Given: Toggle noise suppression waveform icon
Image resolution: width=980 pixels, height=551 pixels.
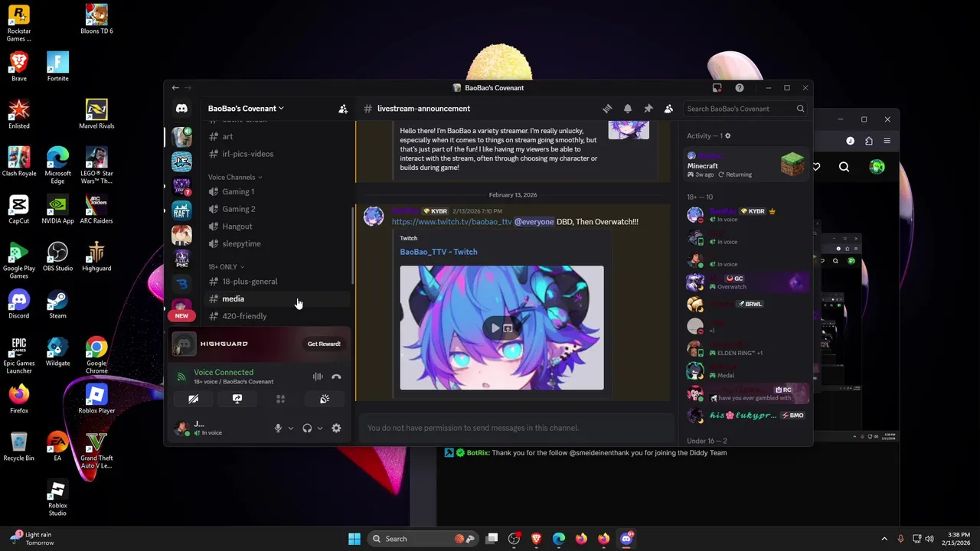Looking at the screenshot, I should coord(317,377).
